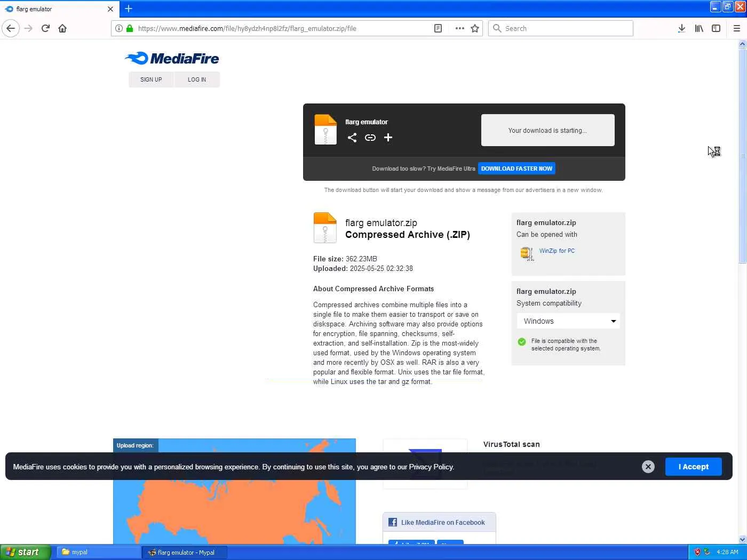
Task: Expand the Windows system compatibility dropdown
Action: click(568, 321)
